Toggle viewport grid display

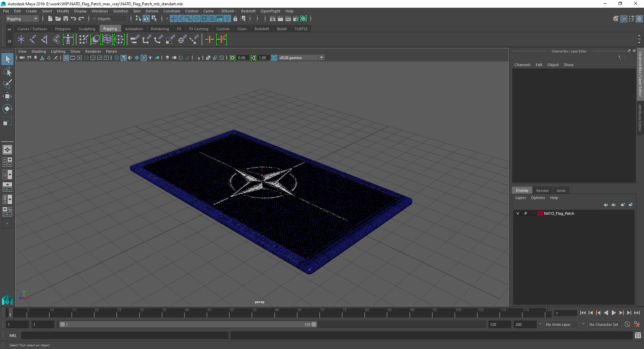tap(66, 58)
